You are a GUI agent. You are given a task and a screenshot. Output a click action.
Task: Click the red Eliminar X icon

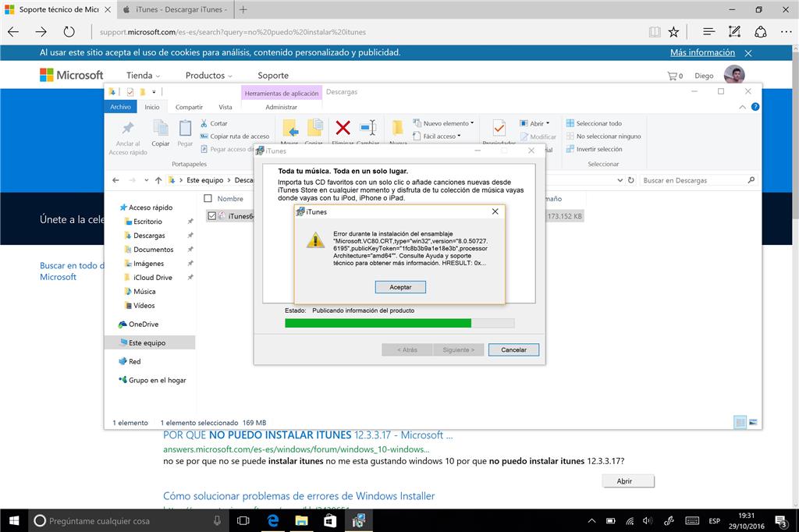pos(343,127)
